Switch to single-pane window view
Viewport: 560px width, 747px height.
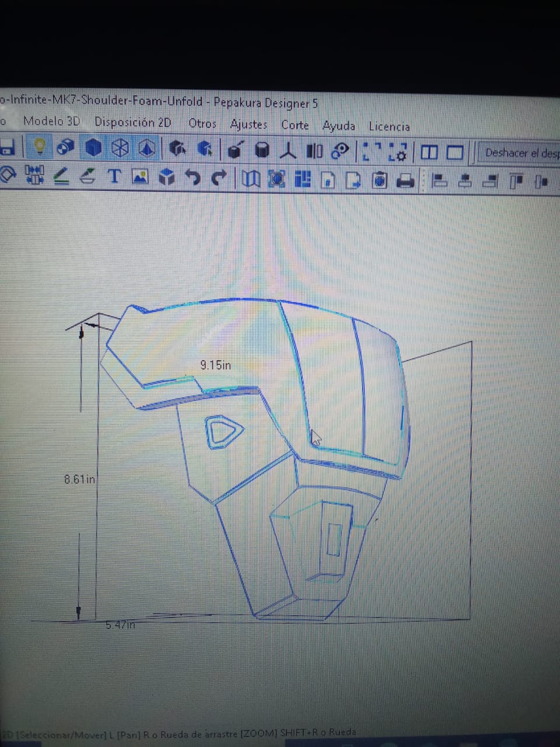pos(455,153)
